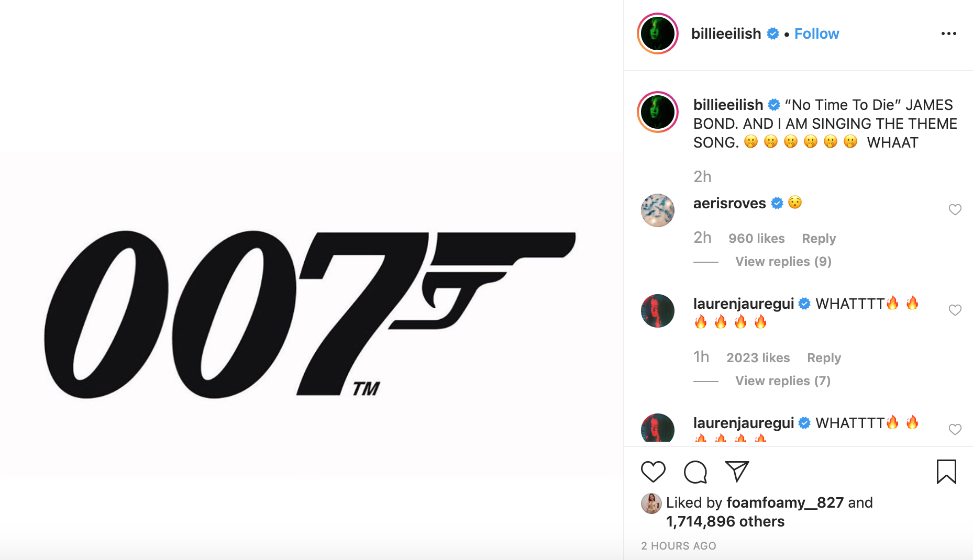Image resolution: width=973 pixels, height=560 pixels.
Task: Share the post via paper plane icon
Action: (737, 471)
